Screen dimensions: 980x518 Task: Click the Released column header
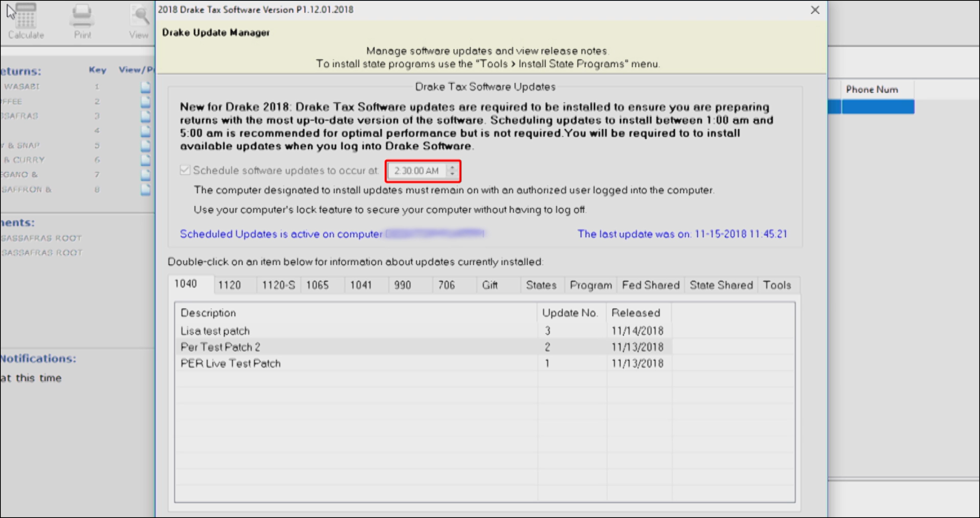(x=639, y=313)
